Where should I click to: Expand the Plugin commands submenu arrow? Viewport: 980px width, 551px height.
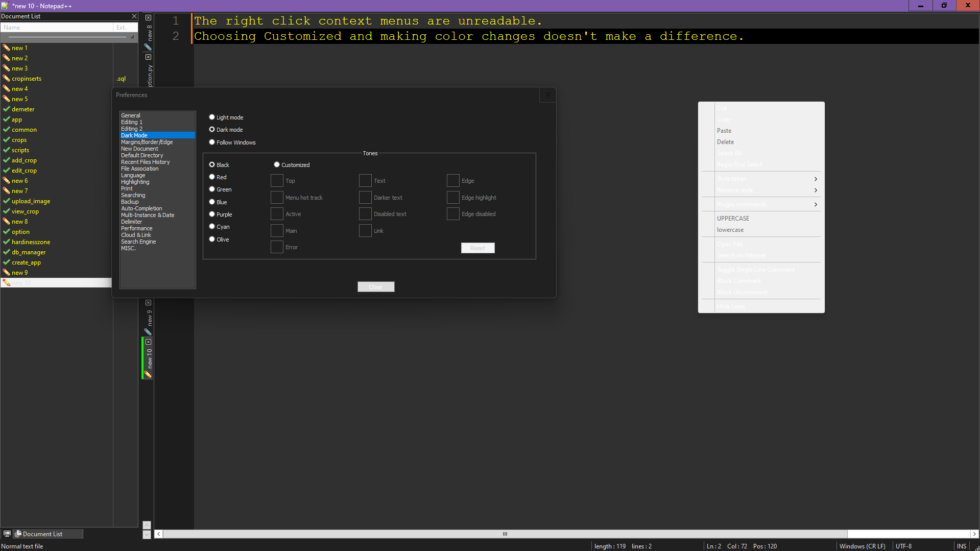(816, 204)
